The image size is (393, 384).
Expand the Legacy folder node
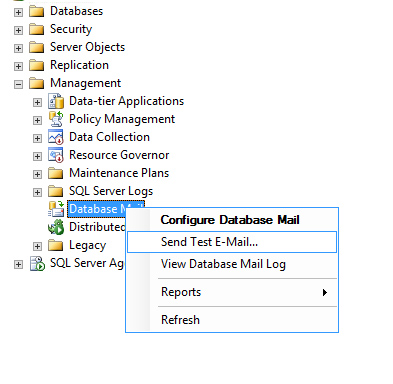37,246
